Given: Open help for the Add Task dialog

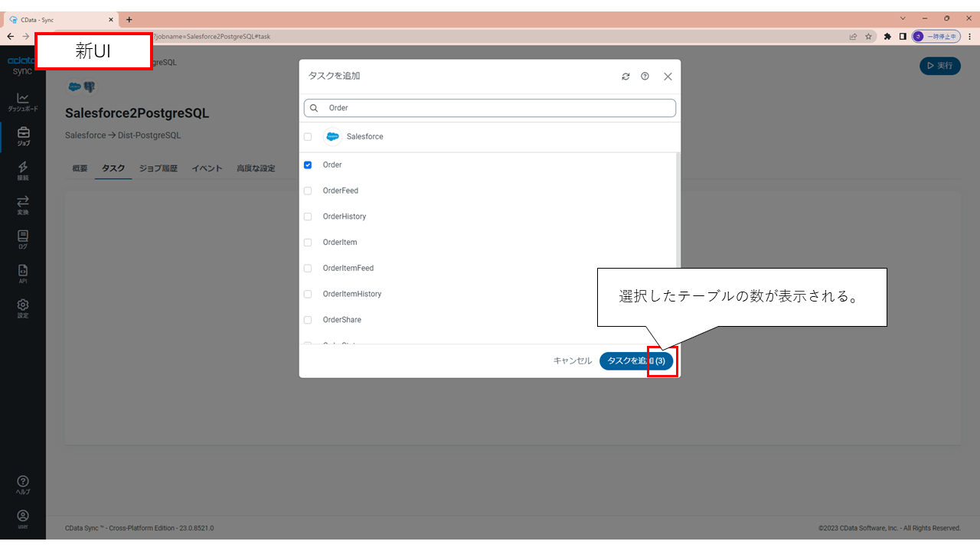Looking at the screenshot, I should tap(645, 77).
